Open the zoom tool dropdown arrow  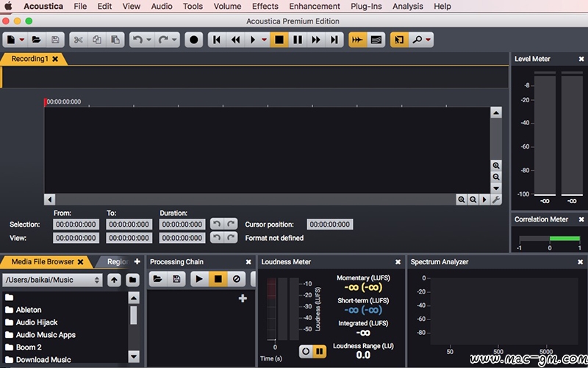click(x=429, y=40)
